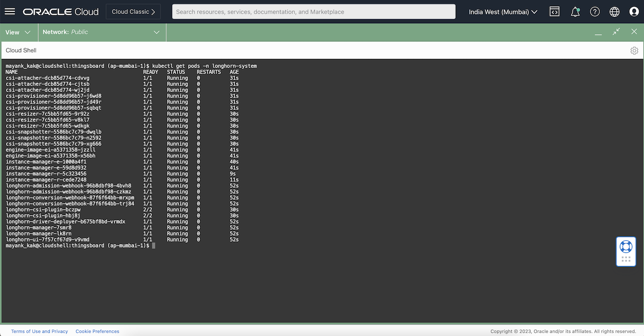Screen dimensions: 644x336
Task: Click pod name engine-image-ei-a5371358-x56bh
Action: pyautogui.click(x=51, y=156)
